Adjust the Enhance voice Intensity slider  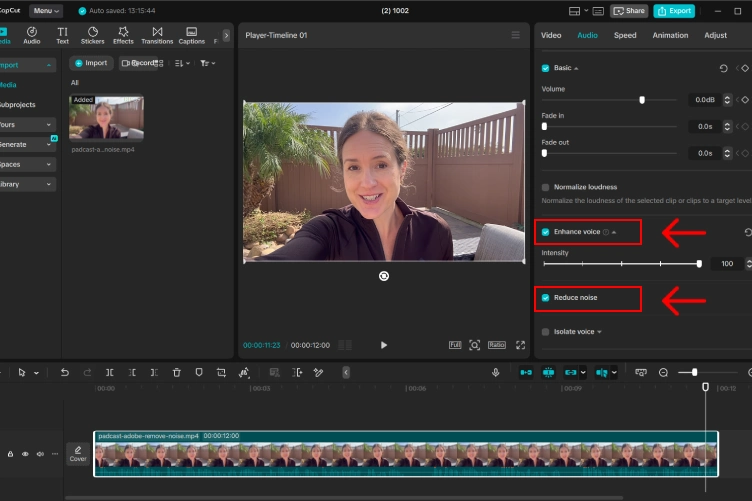click(x=699, y=264)
